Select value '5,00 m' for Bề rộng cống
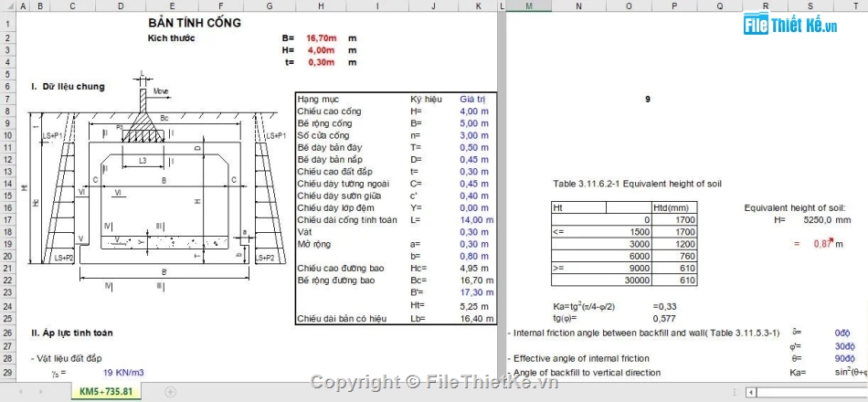 coord(474,123)
